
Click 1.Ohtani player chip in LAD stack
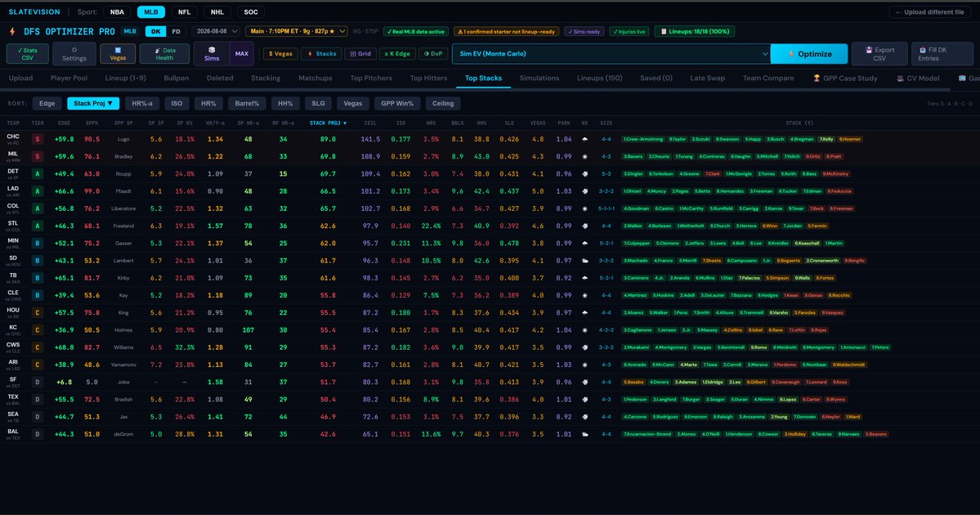point(633,191)
